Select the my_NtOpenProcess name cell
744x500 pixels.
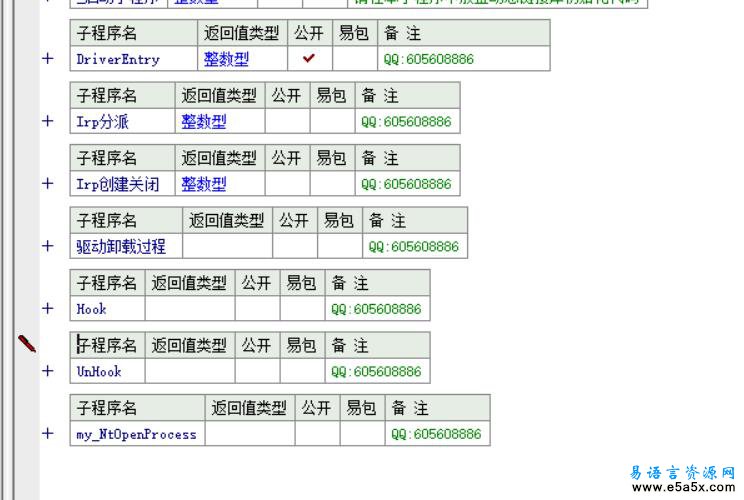coord(136,434)
